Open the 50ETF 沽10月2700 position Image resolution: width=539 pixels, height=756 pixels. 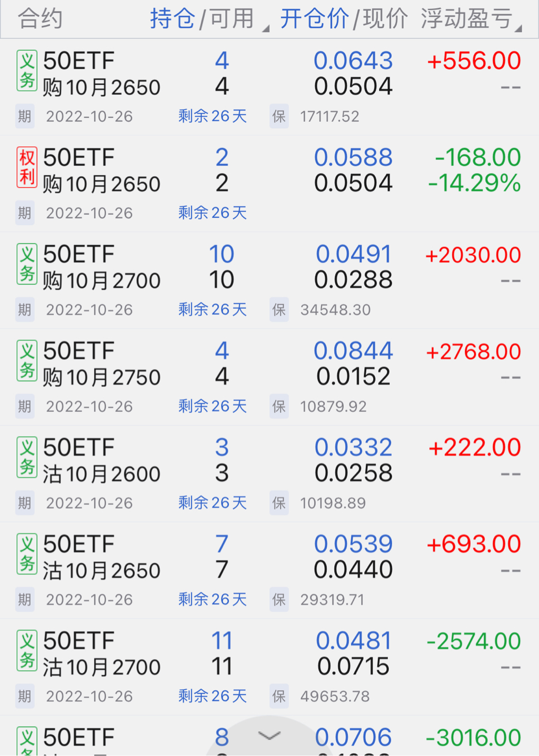click(x=101, y=654)
